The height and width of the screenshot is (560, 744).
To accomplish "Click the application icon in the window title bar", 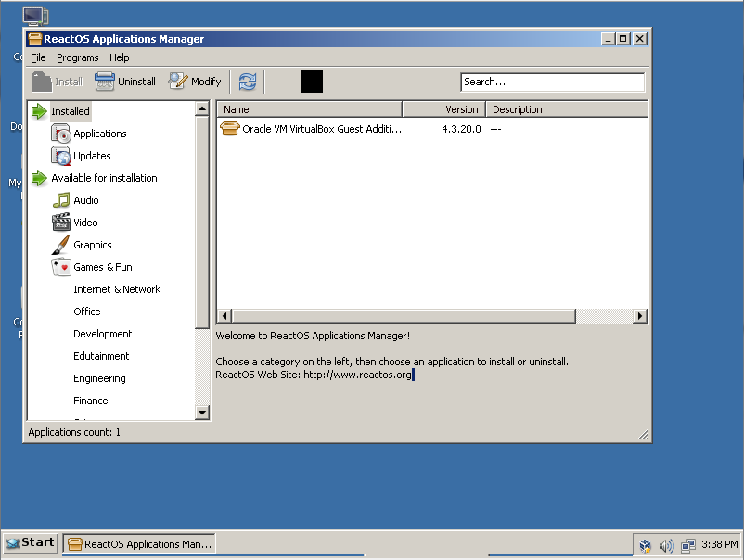I will [34, 39].
